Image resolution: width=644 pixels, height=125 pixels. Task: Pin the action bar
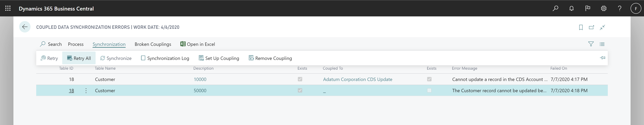point(603,58)
